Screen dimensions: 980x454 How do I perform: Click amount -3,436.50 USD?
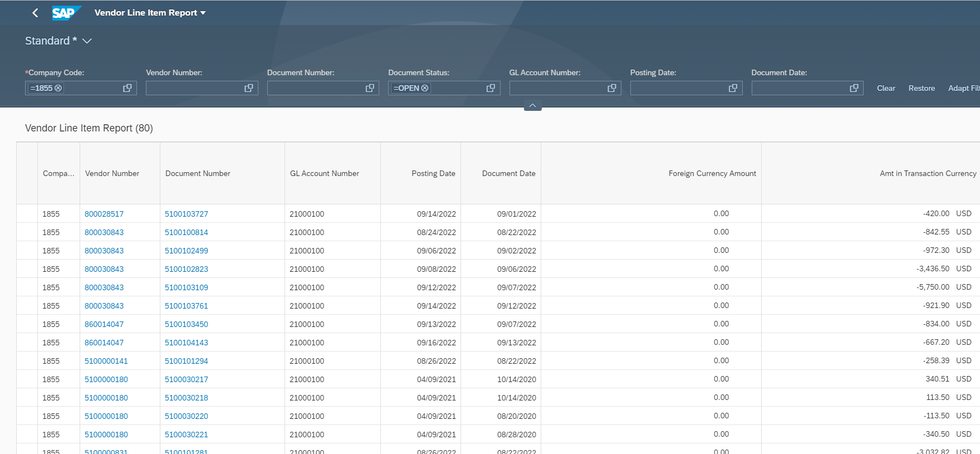(944, 269)
